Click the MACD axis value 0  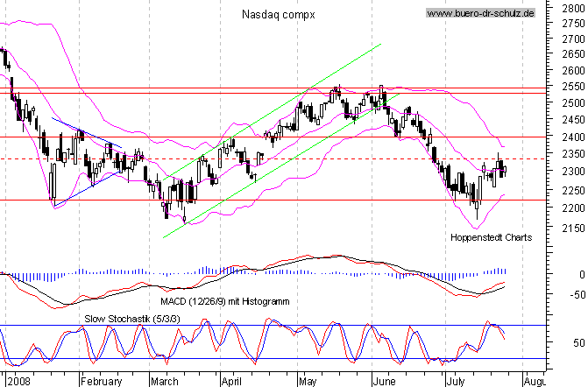point(582,275)
